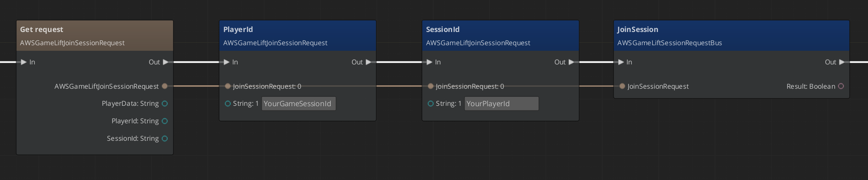Screen dimensions: 868x180
Task: Click the JoinSessionRequest: 0 pin on PlayerId node
Action: pyautogui.click(x=228, y=86)
